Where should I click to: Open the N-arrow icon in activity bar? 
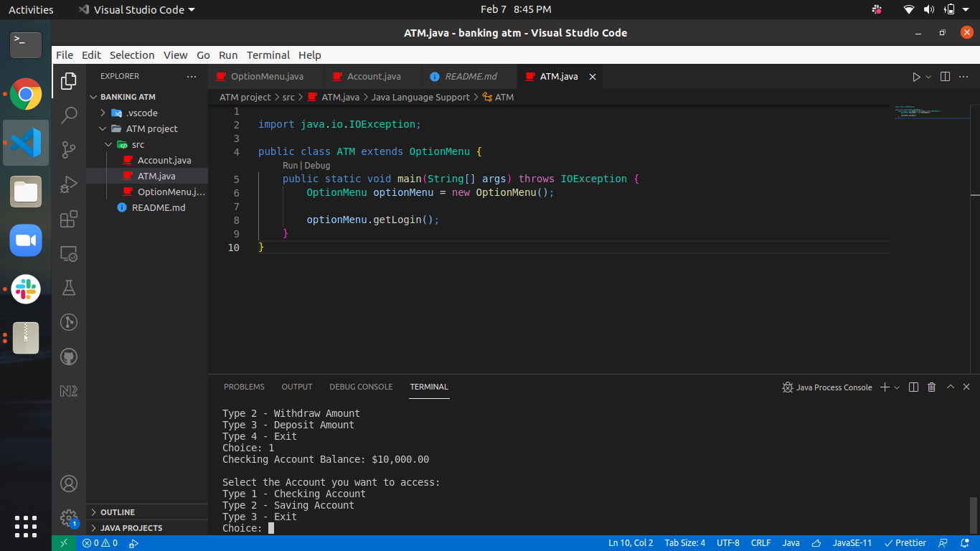point(69,391)
